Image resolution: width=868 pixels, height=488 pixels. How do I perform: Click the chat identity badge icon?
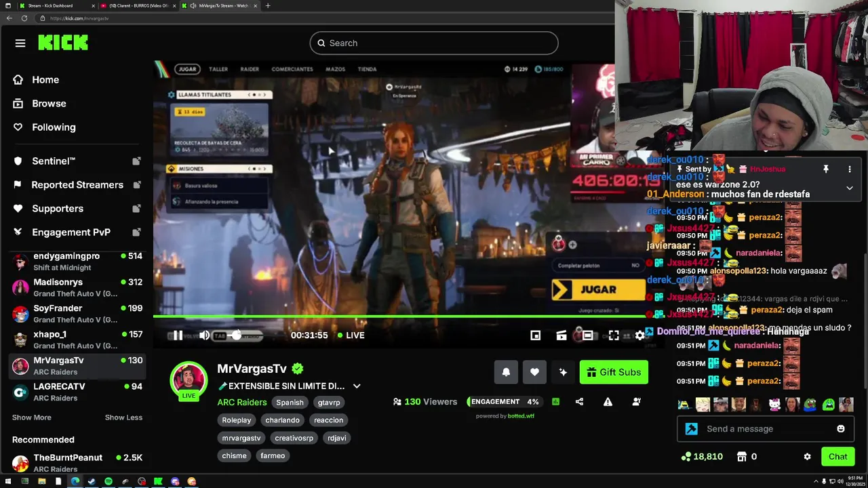(x=691, y=429)
